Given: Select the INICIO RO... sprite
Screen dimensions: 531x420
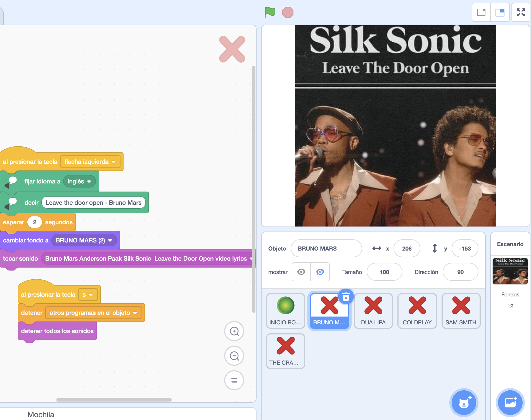Looking at the screenshot, I should (285, 311).
